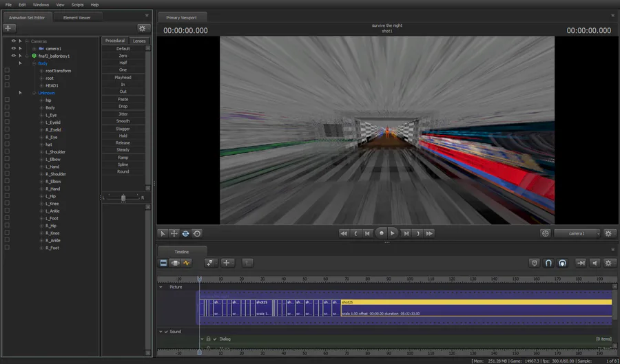Click the up arrow button in timeline
This screenshot has height=364, width=620.
coord(247,263)
